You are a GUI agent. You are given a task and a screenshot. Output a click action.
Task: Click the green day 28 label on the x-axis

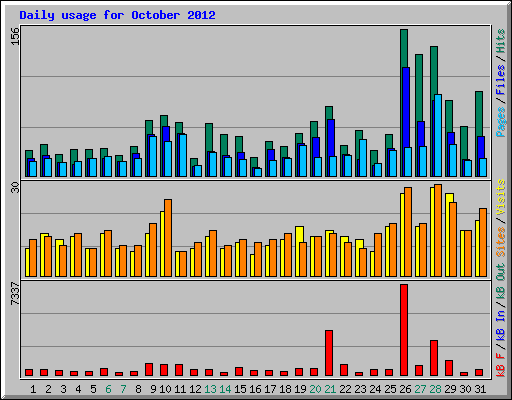pos(435,389)
